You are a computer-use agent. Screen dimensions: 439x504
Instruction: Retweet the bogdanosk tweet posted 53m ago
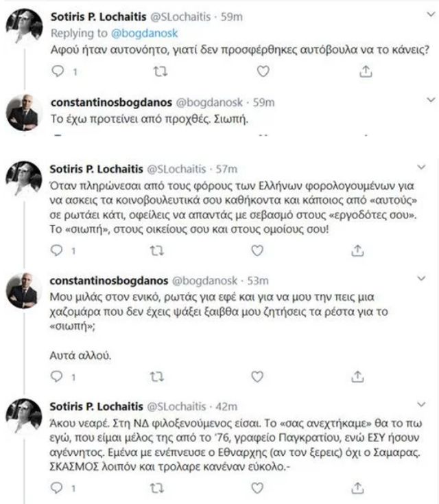[x=159, y=375]
